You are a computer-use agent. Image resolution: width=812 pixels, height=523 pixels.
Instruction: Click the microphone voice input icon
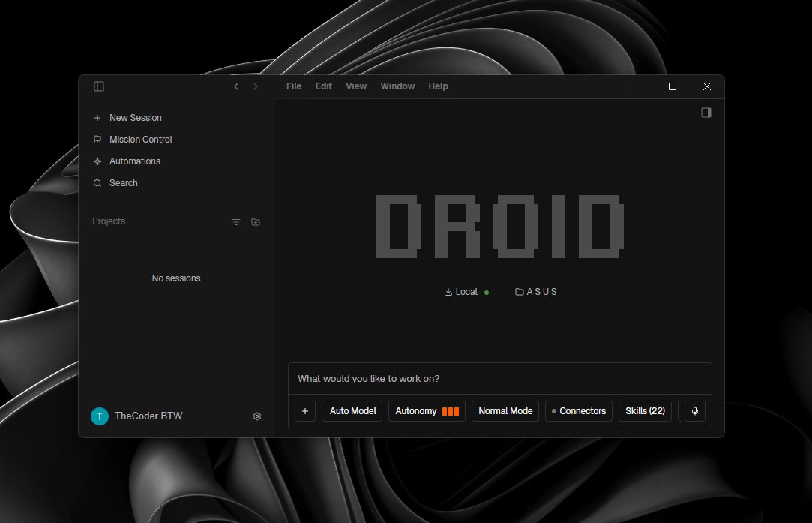point(695,411)
